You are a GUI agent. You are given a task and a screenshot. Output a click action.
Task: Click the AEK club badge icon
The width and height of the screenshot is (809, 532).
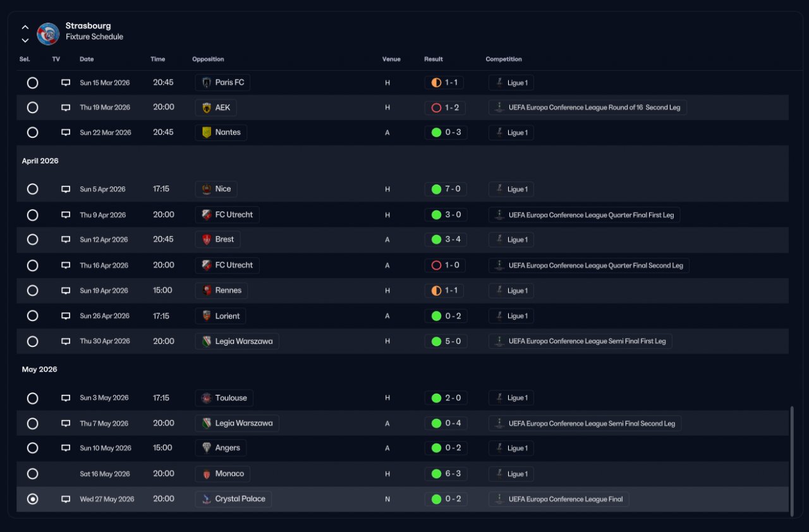(206, 107)
